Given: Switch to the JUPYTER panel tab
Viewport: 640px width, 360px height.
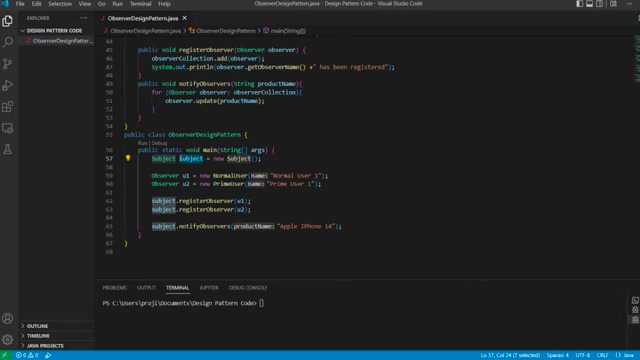Looking at the screenshot, I should coord(209,288).
